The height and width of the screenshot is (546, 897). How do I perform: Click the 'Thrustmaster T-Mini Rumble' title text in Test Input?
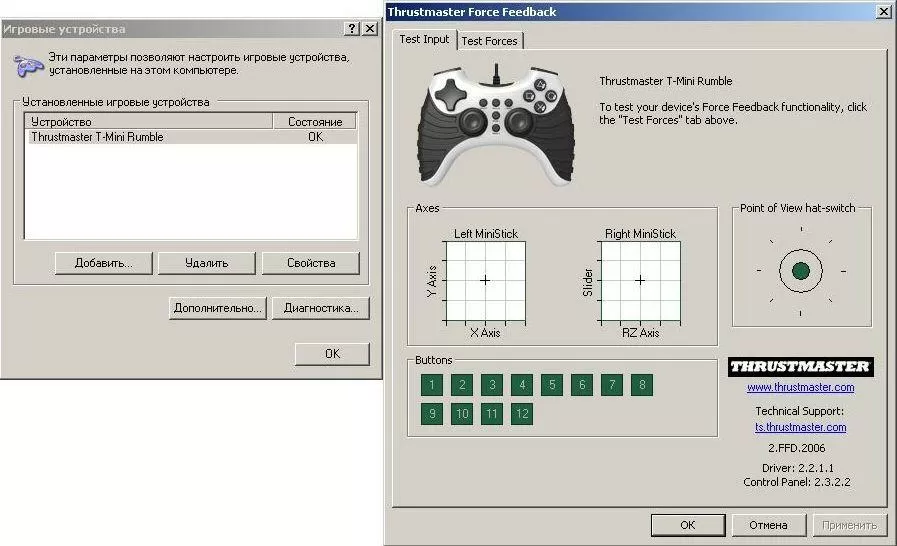tap(666, 81)
